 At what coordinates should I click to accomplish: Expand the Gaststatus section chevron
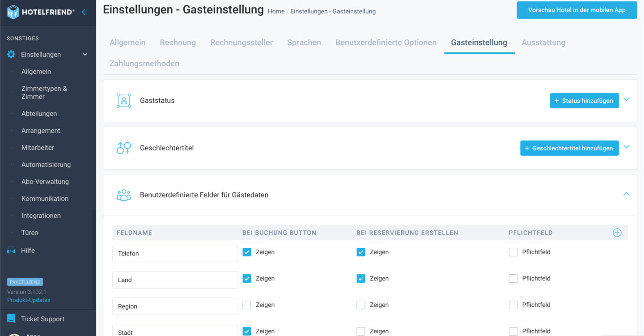click(627, 99)
